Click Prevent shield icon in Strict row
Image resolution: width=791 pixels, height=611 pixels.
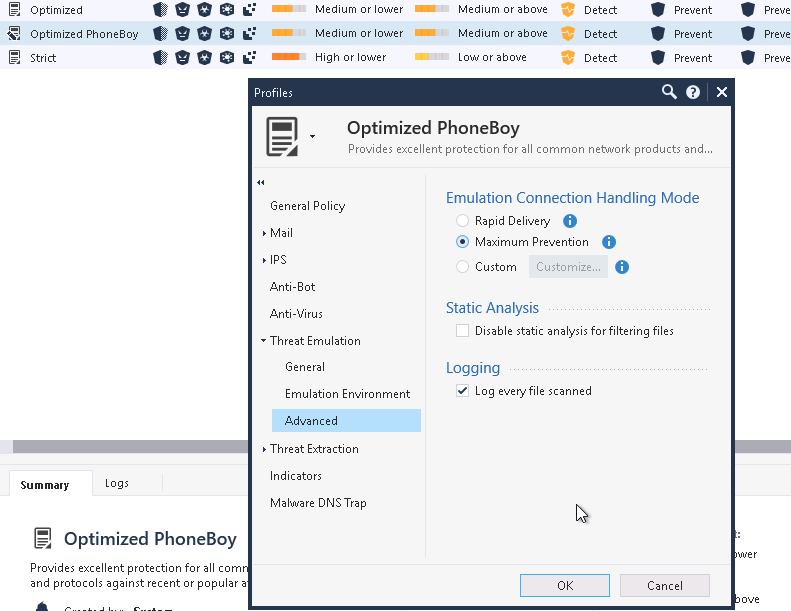(658, 58)
